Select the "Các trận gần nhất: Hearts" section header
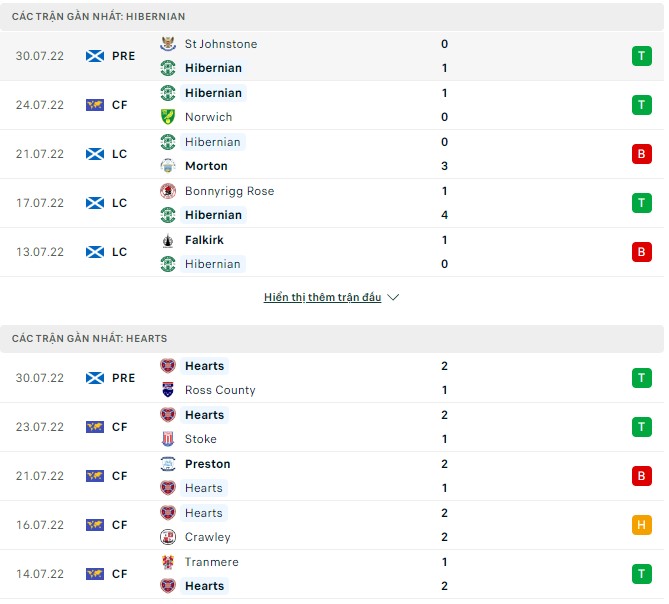 click(90, 339)
